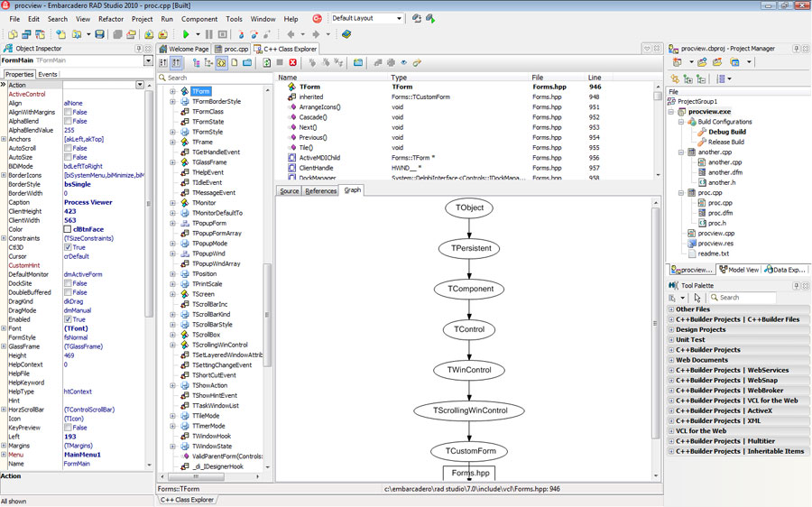
Task: Open the FormMain component selector dropdown
Action: coord(148,60)
